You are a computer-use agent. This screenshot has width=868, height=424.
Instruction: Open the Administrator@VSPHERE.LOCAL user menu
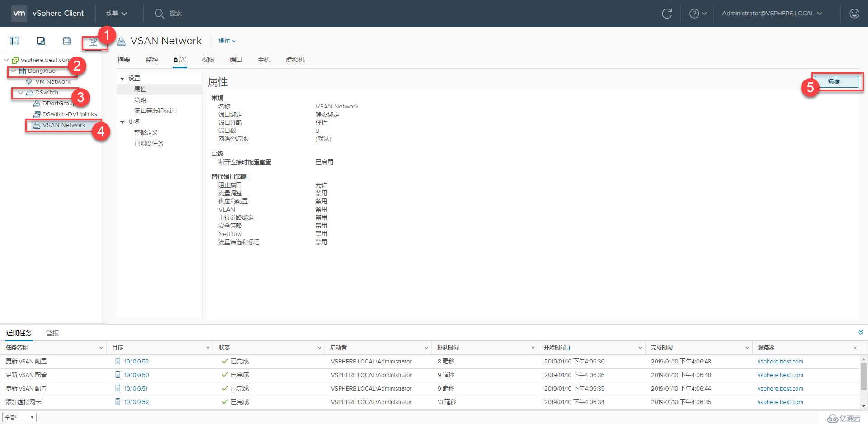[772, 14]
